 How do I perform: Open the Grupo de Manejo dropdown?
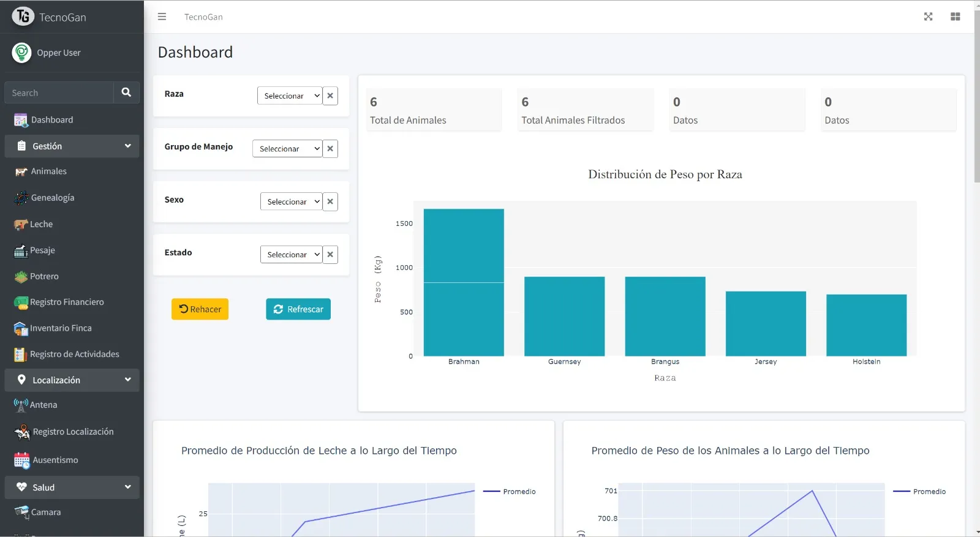pos(287,148)
